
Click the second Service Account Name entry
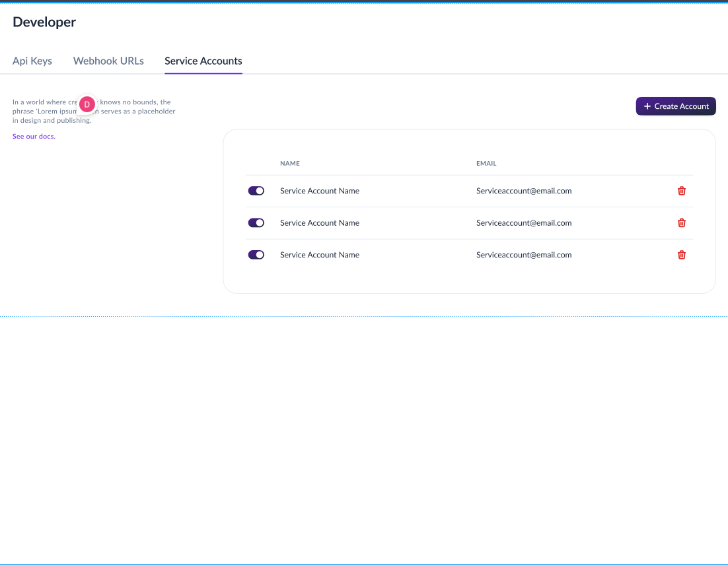click(320, 222)
